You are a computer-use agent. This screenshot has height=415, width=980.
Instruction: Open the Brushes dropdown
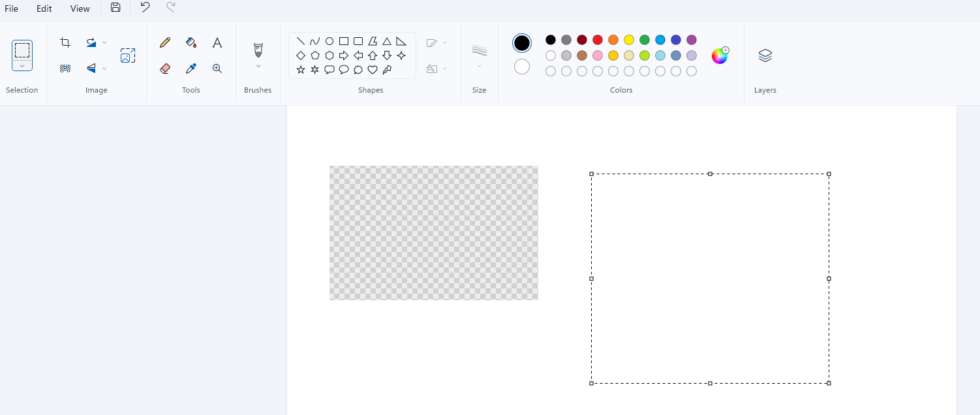258,65
